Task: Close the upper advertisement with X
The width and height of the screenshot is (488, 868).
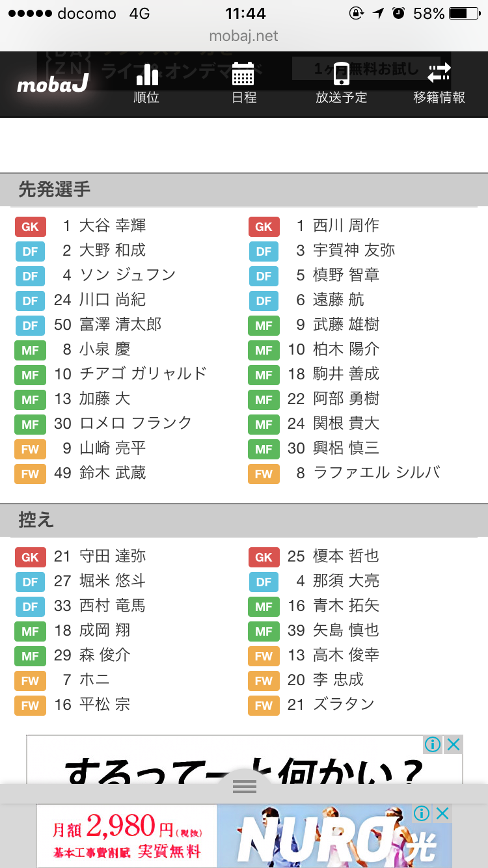Action: [454, 744]
